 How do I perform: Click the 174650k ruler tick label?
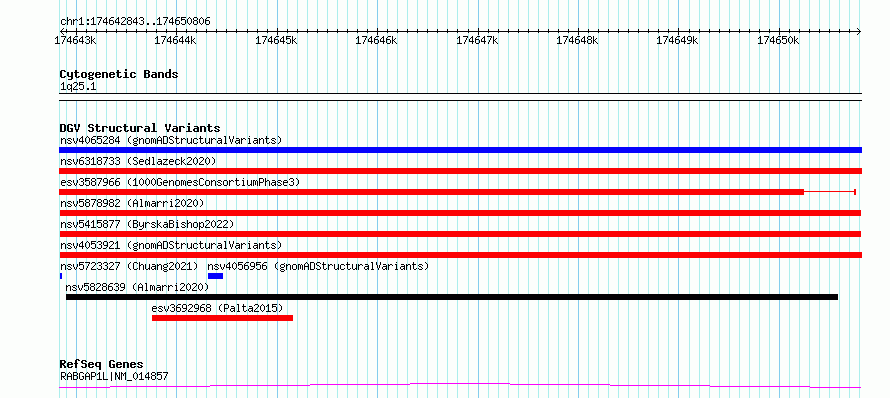(779, 41)
